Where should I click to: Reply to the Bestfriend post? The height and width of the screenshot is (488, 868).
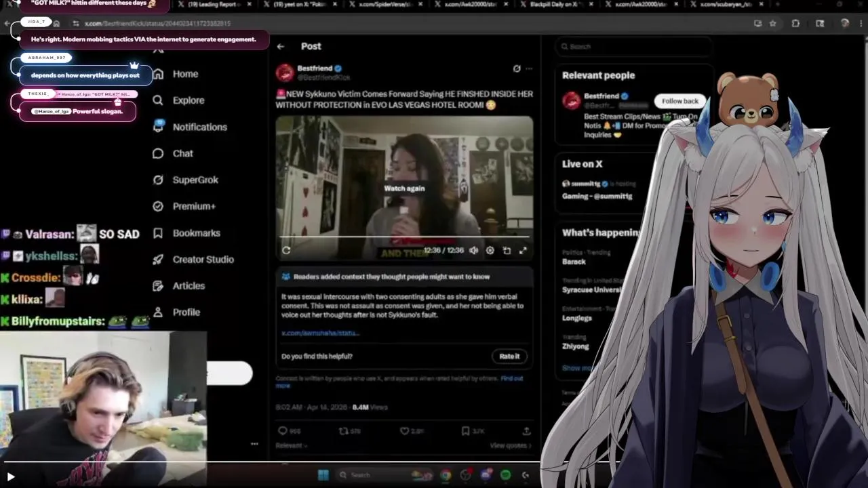[x=289, y=430]
